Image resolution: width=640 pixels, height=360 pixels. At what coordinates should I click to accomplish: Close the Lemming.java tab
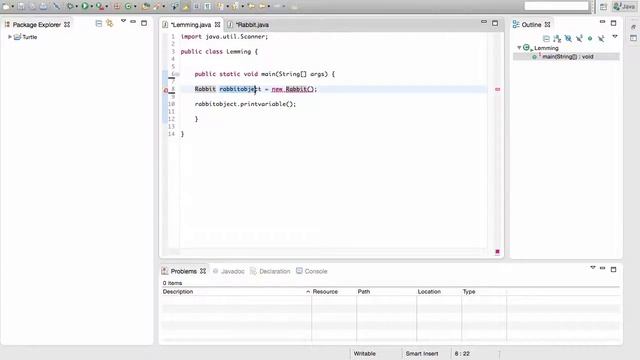[218, 24]
